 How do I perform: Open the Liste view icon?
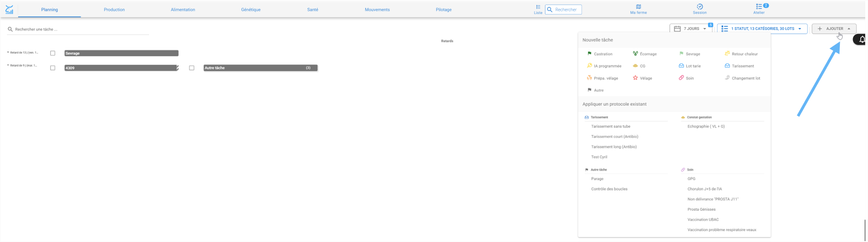pos(538,7)
